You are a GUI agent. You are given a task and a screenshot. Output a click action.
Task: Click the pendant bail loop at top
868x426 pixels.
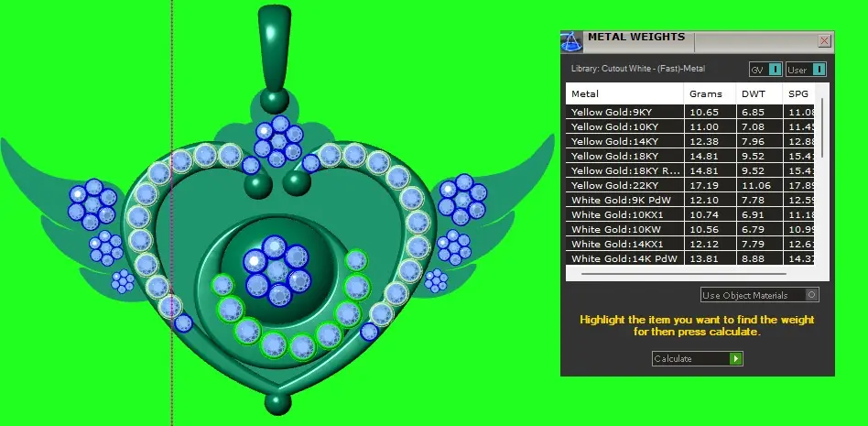pos(274,49)
